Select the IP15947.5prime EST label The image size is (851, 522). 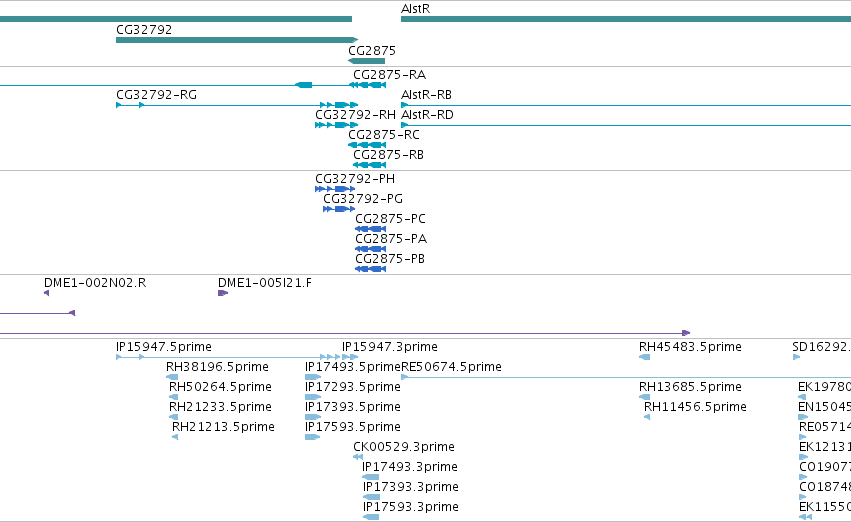tap(164, 347)
